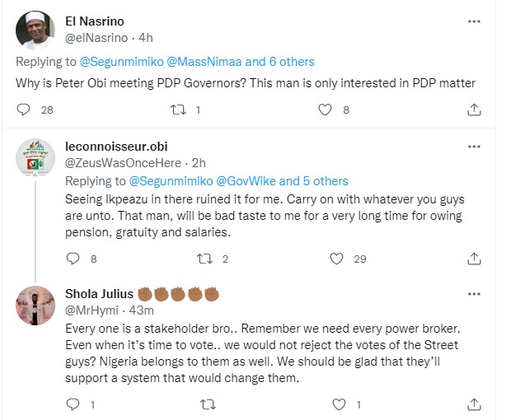Show the '6 others' replying list
Viewport: 506px width, 420px height.
click(285, 61)
